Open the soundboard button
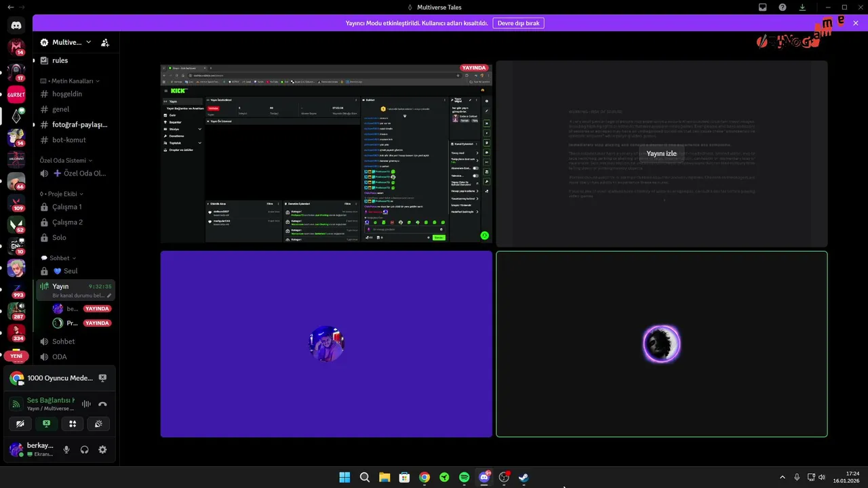This screenshot has width=868, height=488. (98, 424)
